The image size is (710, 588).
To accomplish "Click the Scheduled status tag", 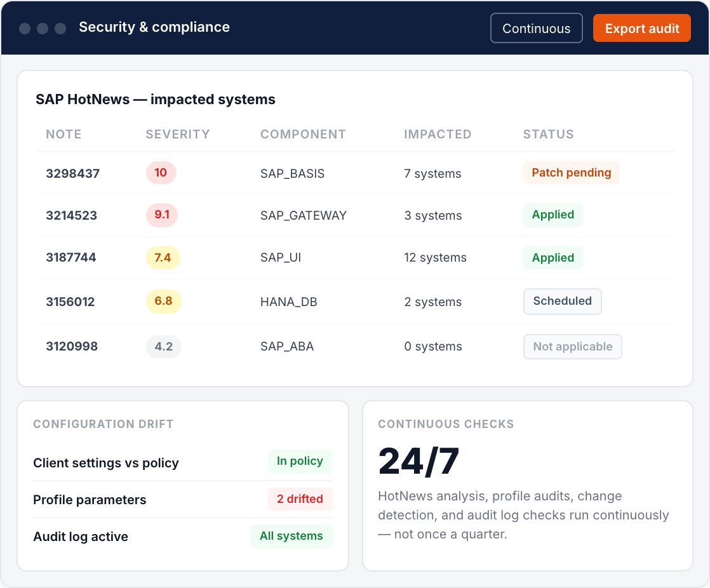I will pyautogui.click(x=563, y=302).
